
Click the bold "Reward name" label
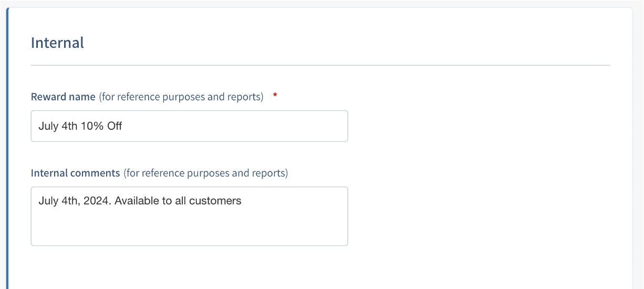point(63,97)
